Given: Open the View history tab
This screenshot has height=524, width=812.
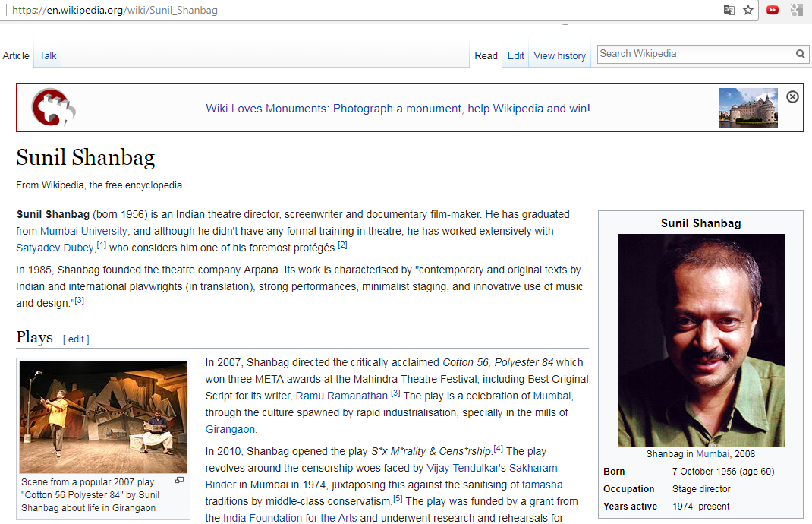Looking at the screenshot, I should (x=559, y=55).
